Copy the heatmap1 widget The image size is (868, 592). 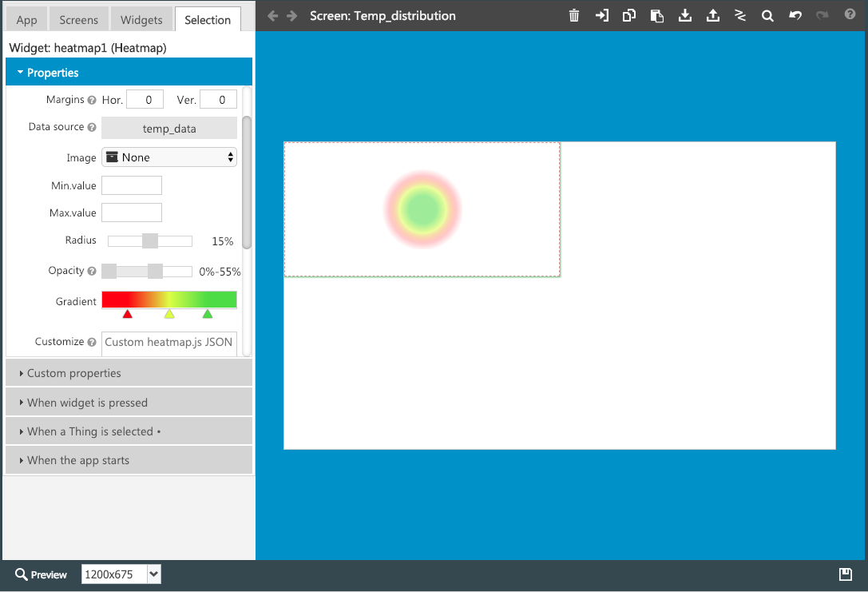point(628,14)
